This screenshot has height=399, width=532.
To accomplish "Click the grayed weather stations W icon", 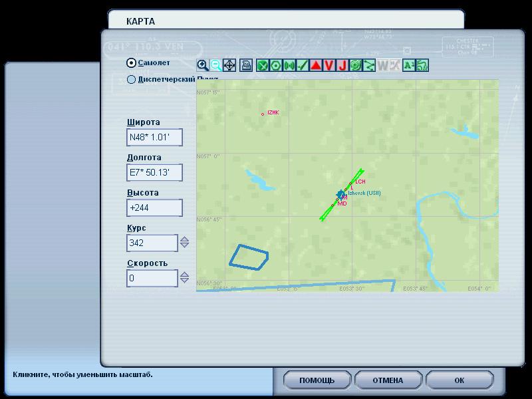I will (382, 65).
